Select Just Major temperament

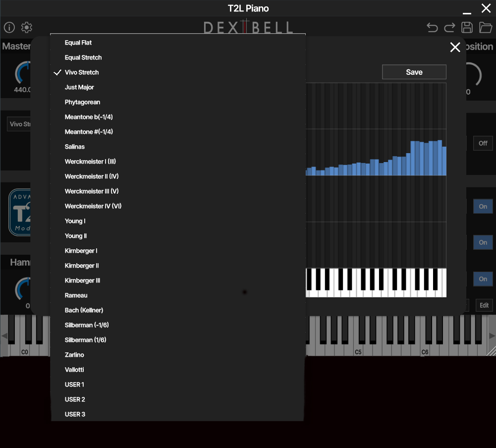[x=177, y=87]
